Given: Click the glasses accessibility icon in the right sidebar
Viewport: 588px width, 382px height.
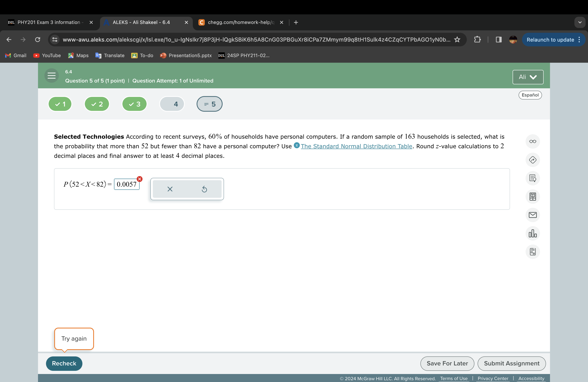Looking at the screenshot, I should pyautogui.click(x=532, y=141).
